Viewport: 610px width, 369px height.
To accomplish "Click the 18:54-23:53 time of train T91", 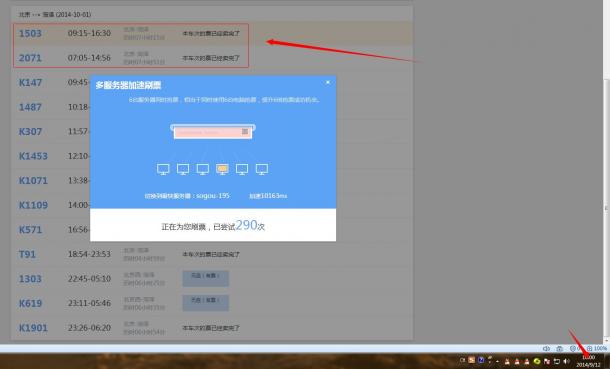I will (89, 254).
